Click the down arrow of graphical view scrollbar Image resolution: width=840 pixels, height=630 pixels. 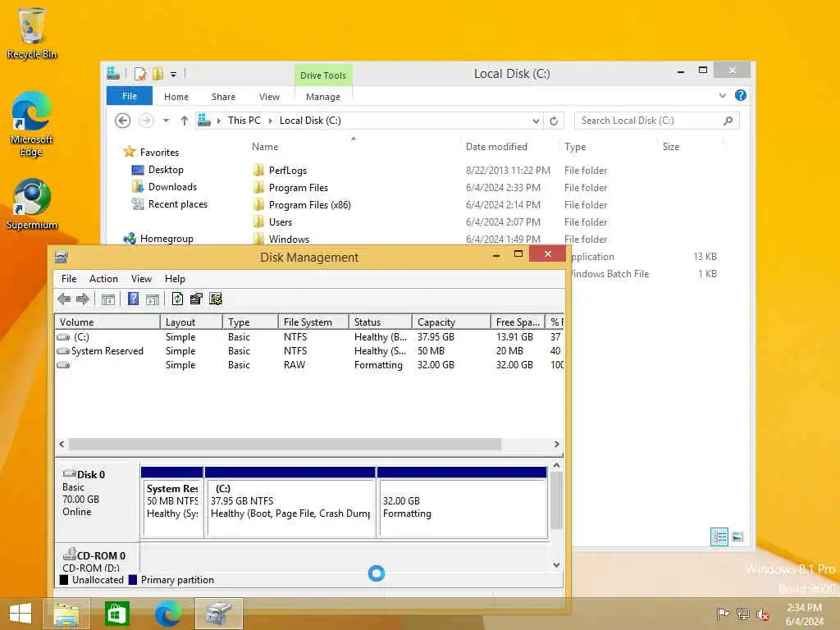click(557, 564)
